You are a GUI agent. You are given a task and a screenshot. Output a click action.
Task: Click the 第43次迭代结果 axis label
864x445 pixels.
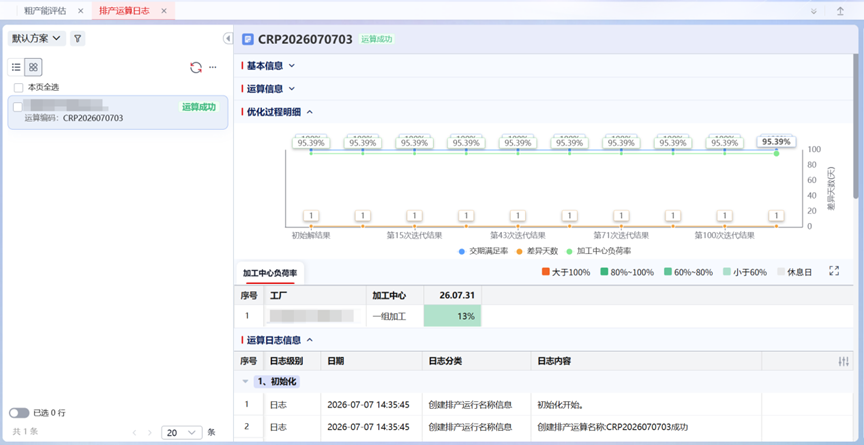[x=518, y=235]
